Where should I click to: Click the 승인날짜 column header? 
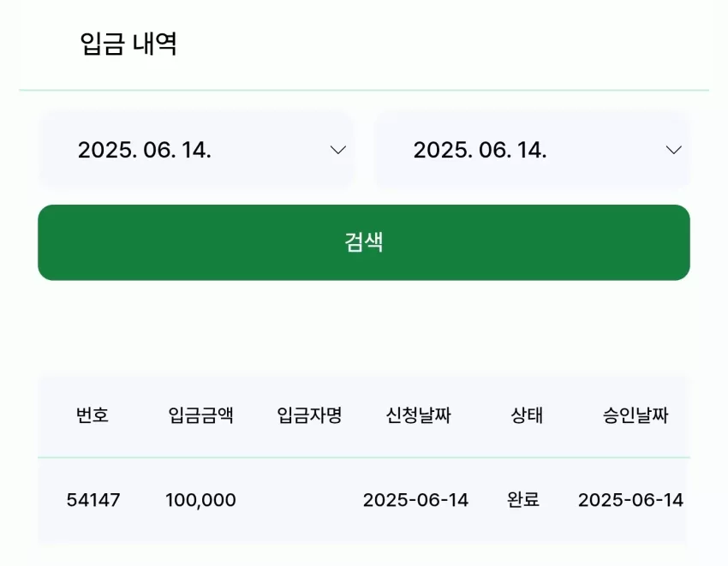(636, 415)
